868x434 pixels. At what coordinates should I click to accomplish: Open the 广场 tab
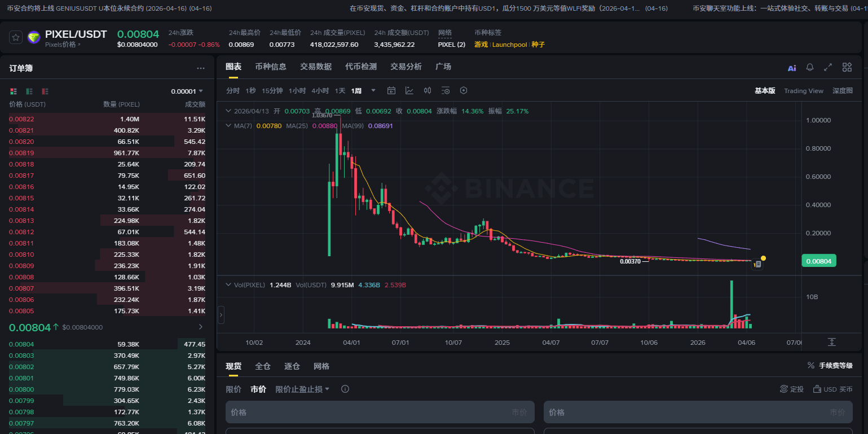(x=443, y=67)
